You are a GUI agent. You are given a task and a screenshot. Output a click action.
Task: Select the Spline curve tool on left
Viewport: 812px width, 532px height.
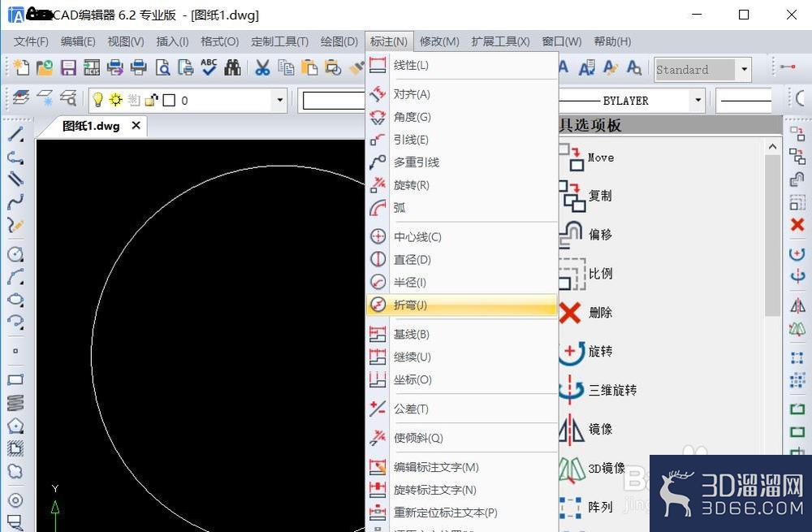pyautogui.click(x=15, y=201)
